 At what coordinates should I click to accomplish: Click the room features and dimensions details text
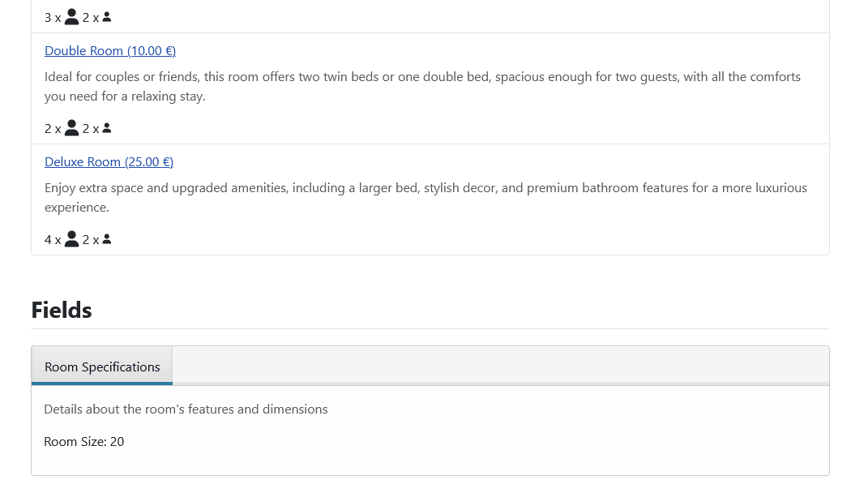pos(186,409)
